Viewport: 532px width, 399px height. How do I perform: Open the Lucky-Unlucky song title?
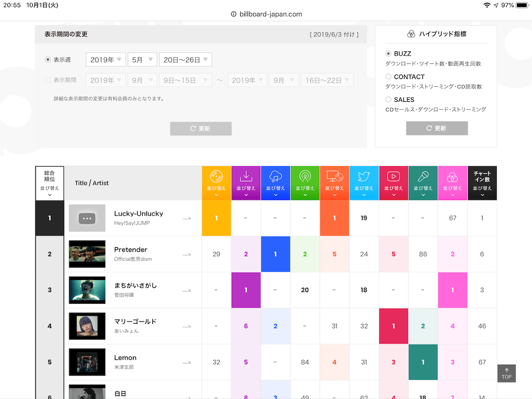[138, 214]
